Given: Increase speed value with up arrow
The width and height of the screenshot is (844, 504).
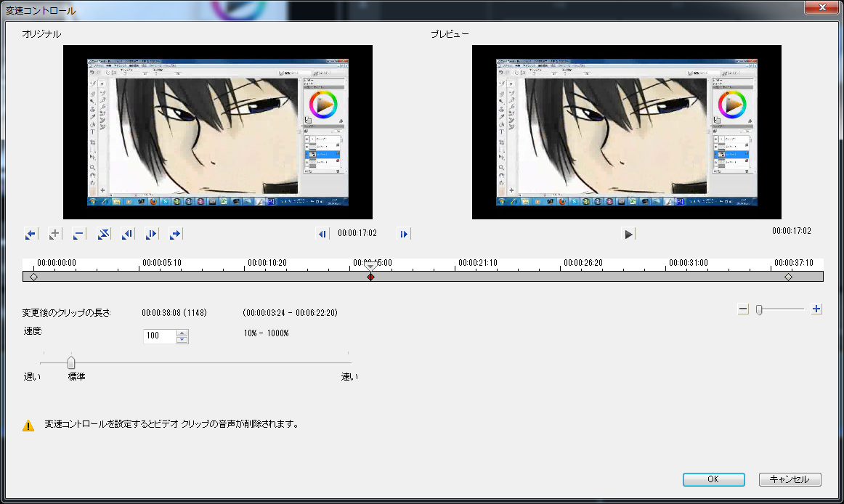Looking at the screenshot, I should [x=182, y=333].
